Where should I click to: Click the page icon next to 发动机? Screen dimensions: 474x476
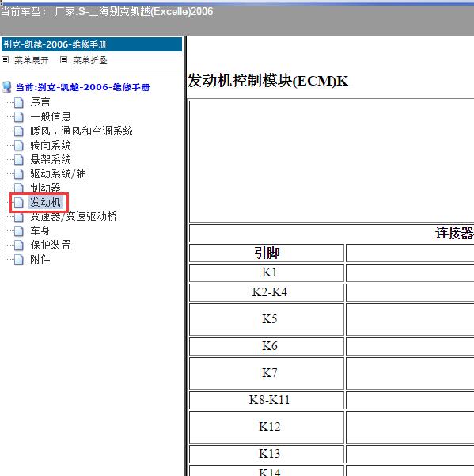click(19, 202)
